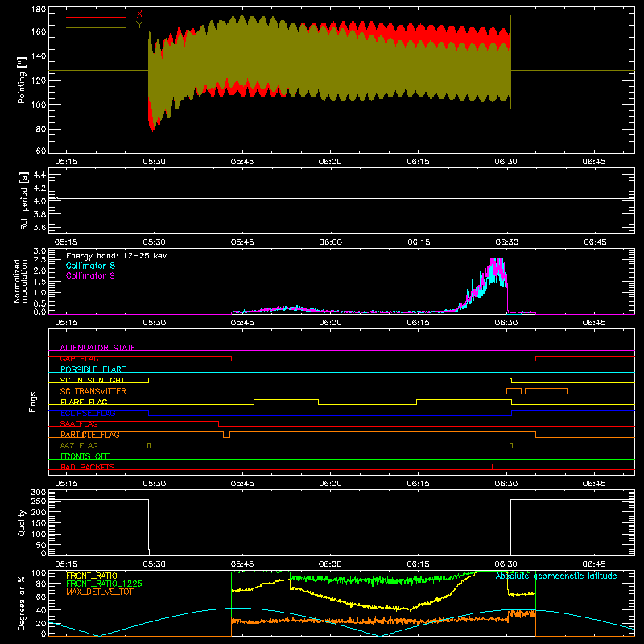Viewport: 644px width, 644px height.
Task: Click the 06:15 tick under the modulation plot
Action: [x=418, y=323]
